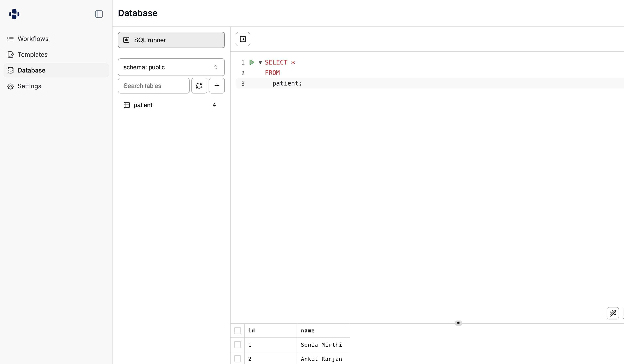Check the Sonia Mirthi row checkbox
The width and height of the screenshot is (624, 364).
tap(237, 345)
